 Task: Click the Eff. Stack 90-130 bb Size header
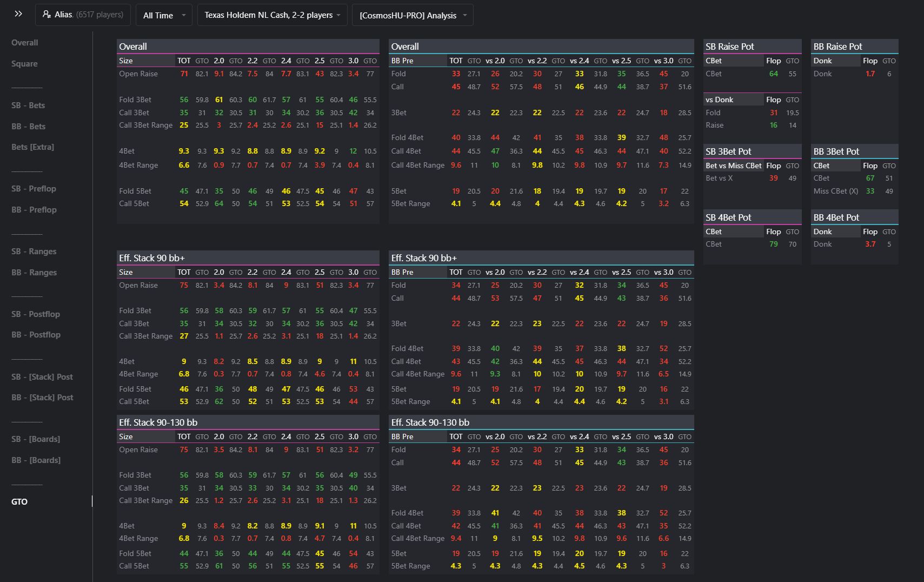click(126, 437)
